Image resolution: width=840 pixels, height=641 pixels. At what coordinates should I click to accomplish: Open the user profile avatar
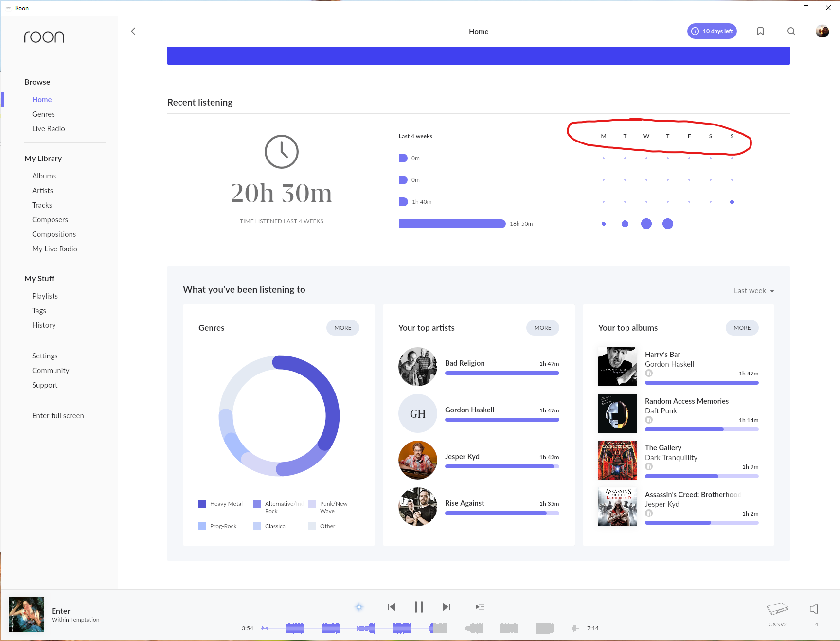(822, 31)
